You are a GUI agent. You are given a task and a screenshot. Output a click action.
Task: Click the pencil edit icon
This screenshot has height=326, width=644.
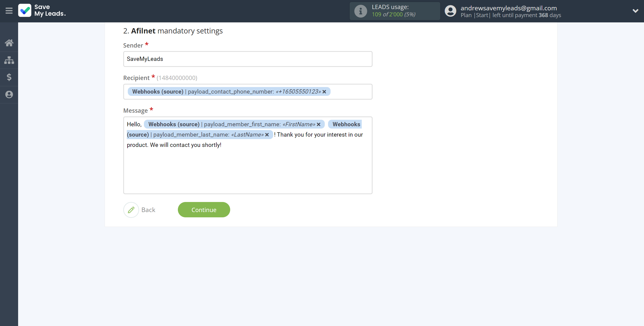(131, 210)
